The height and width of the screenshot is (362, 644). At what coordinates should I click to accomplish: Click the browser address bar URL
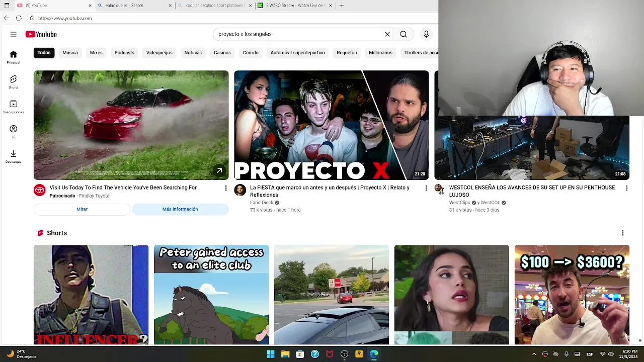tap(65, 18)
